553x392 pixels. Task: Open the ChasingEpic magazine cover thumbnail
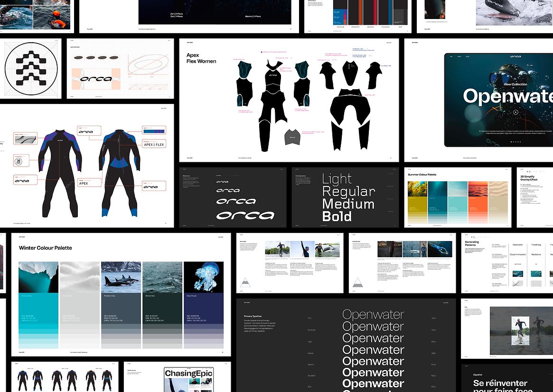188,379
